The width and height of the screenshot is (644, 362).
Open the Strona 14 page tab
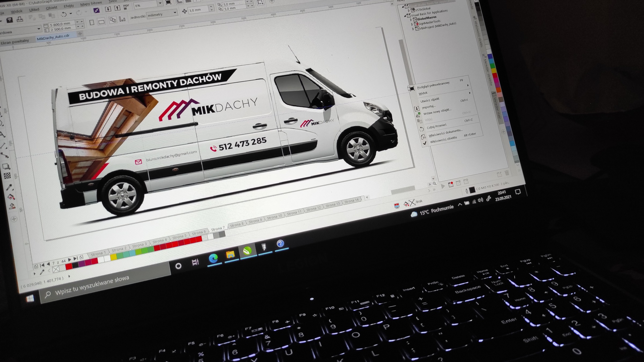(x=351, y=201)
